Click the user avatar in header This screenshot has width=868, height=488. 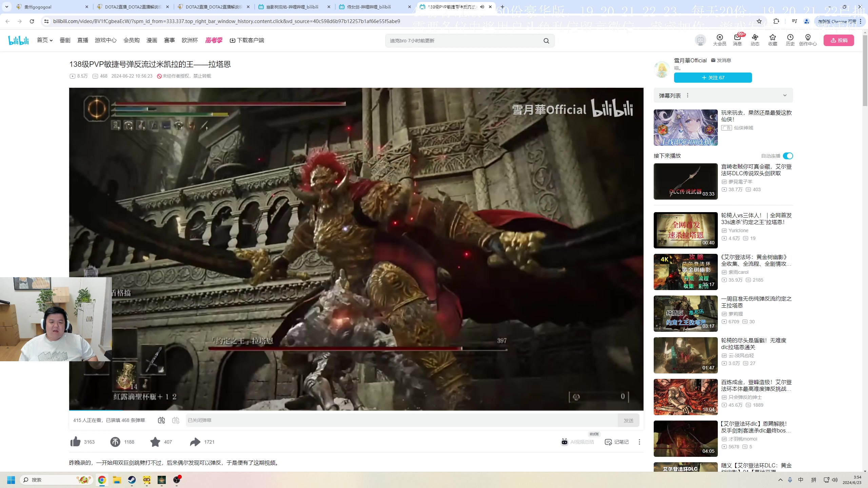pyautogui.click(x=700, y=40)
